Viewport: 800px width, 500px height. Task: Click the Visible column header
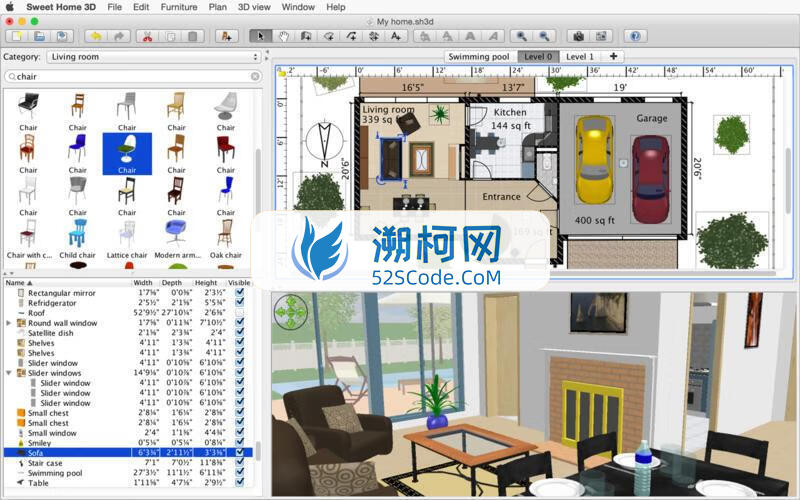239,283
